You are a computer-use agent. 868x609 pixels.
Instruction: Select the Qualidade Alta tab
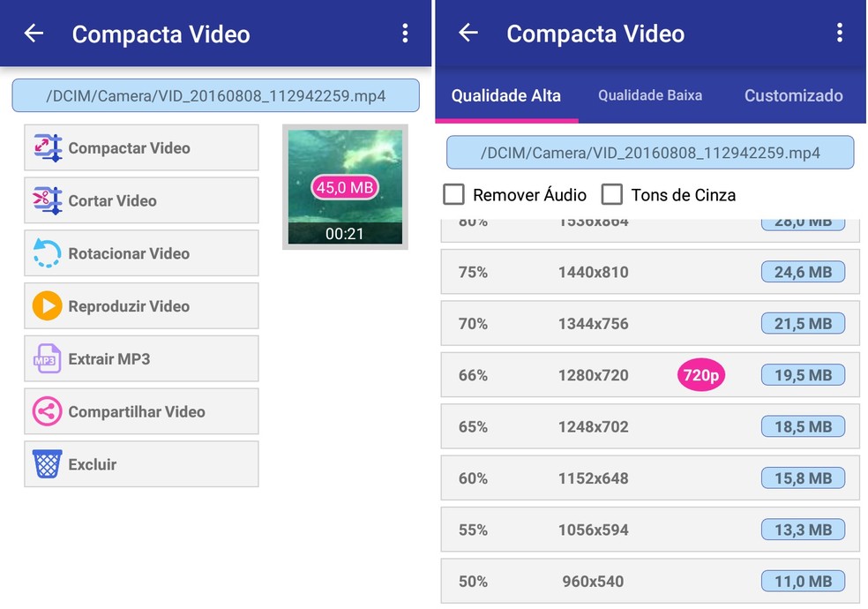coord(505,95)
